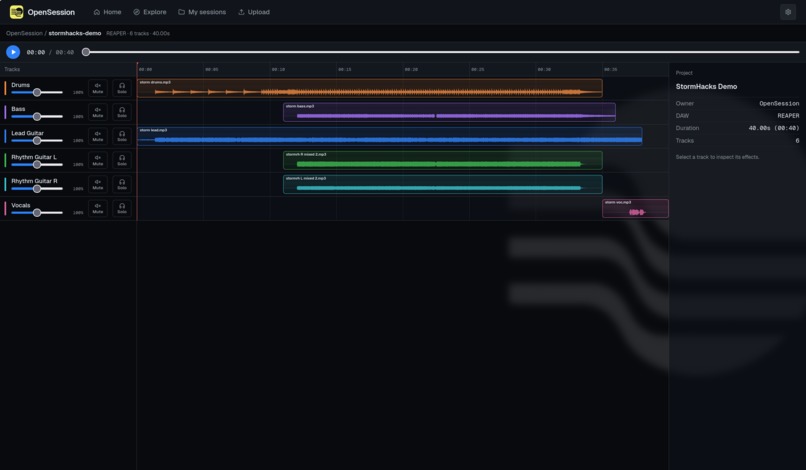The width and height of the screenshot is (806, 470).
Task: Open the Explore page
Action: click(x=150, y=12)
